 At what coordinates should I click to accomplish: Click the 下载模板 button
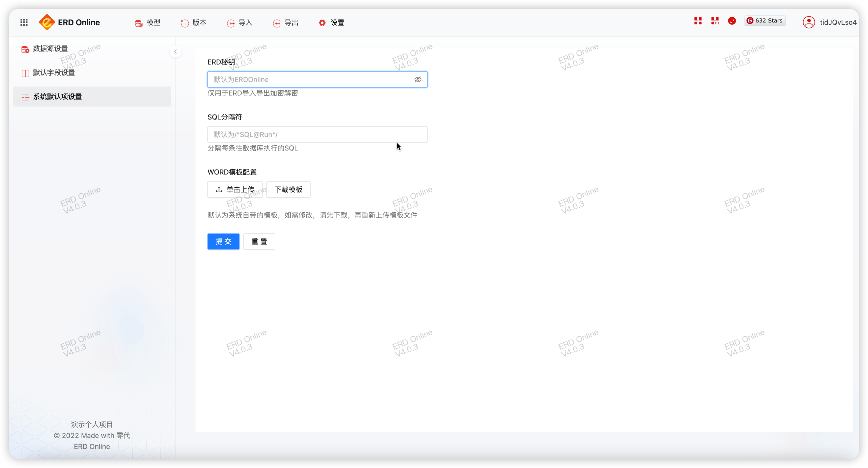288,189
